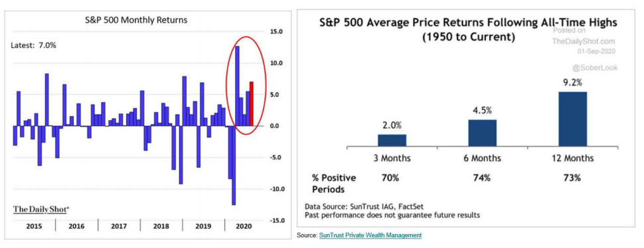Click the 15.0 y-axis tick label

coord(275,32)
